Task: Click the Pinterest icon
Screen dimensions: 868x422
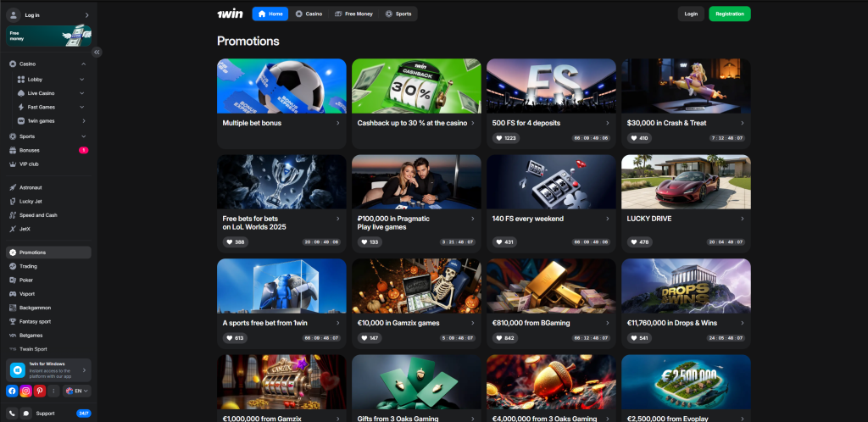Action: [40, 391]
